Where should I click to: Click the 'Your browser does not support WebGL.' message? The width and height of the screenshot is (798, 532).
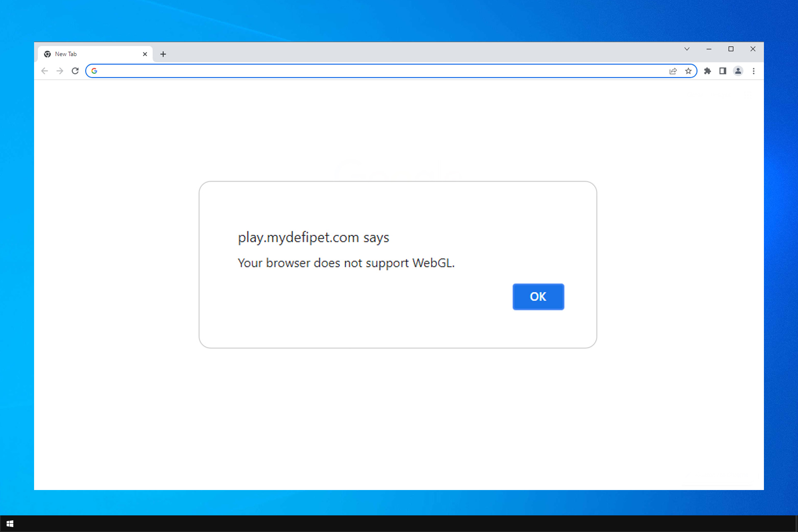tap(346, 263)
